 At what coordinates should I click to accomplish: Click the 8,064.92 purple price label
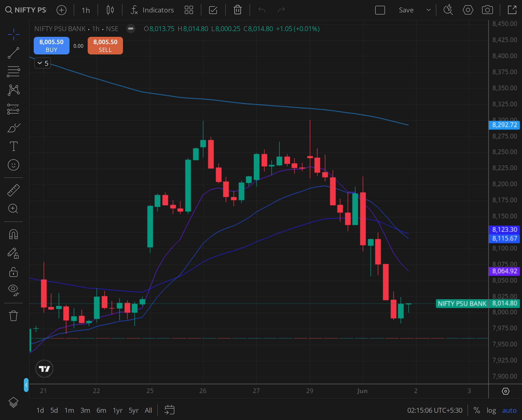pyautogui.click(x=504, y=271)
